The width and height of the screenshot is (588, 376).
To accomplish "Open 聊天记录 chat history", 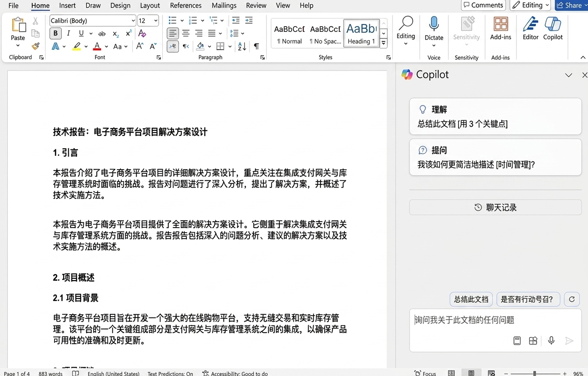I will (x=495, y=207).
